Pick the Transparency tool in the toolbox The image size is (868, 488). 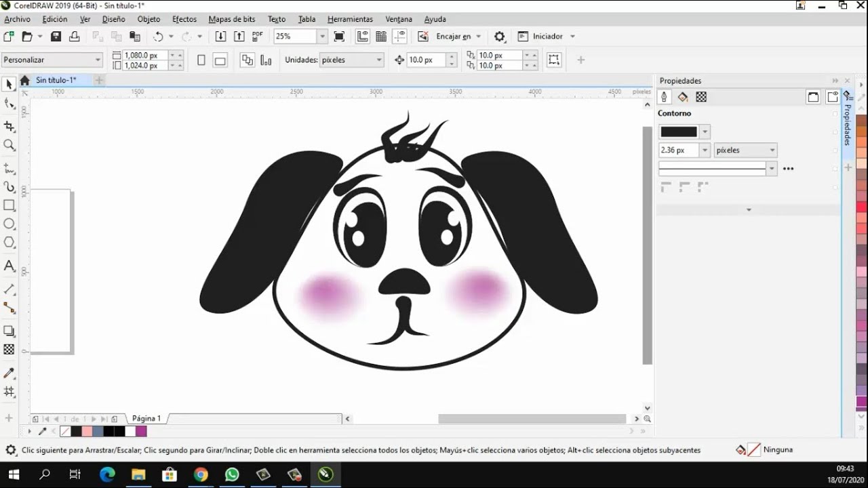click(x=9, y=350)
